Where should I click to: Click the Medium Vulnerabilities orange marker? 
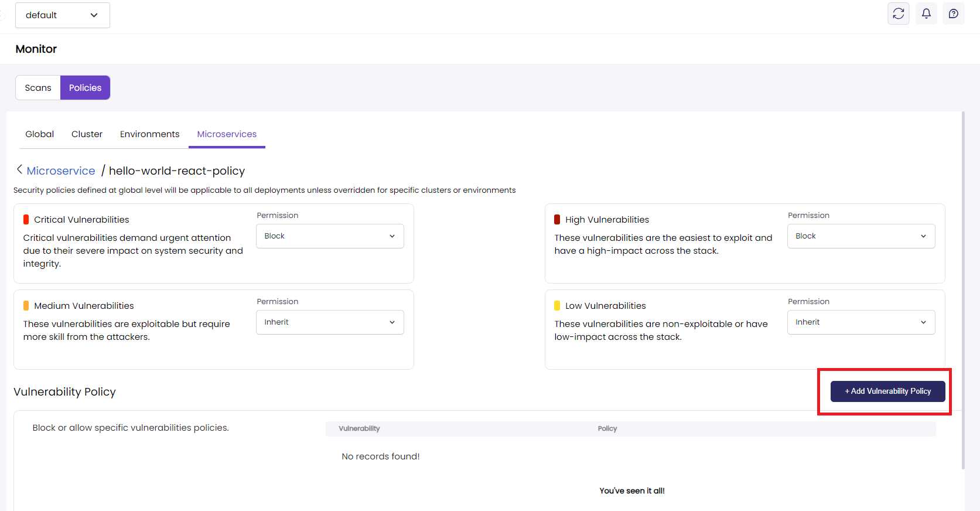pyautogui.click(x=26, y=306)
